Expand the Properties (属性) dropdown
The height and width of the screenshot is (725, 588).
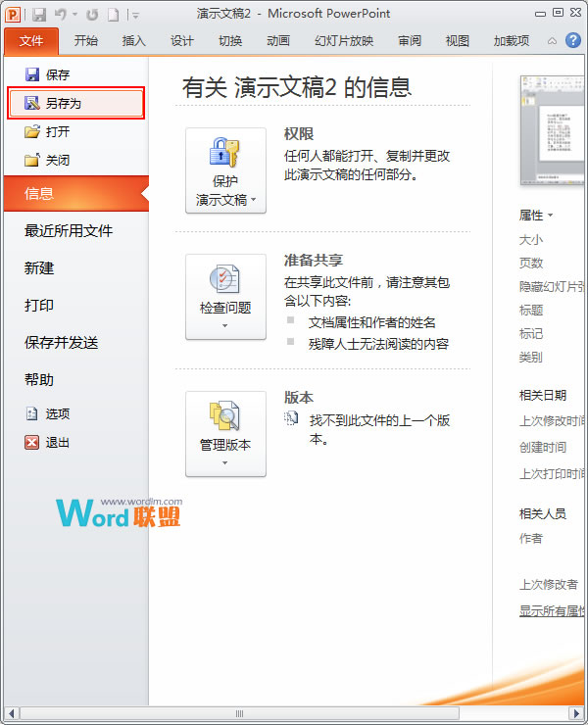click(x=536, y=215)
